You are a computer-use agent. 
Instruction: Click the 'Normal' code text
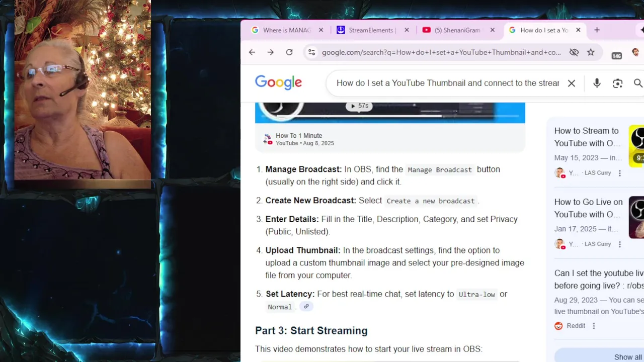(280, 307)
